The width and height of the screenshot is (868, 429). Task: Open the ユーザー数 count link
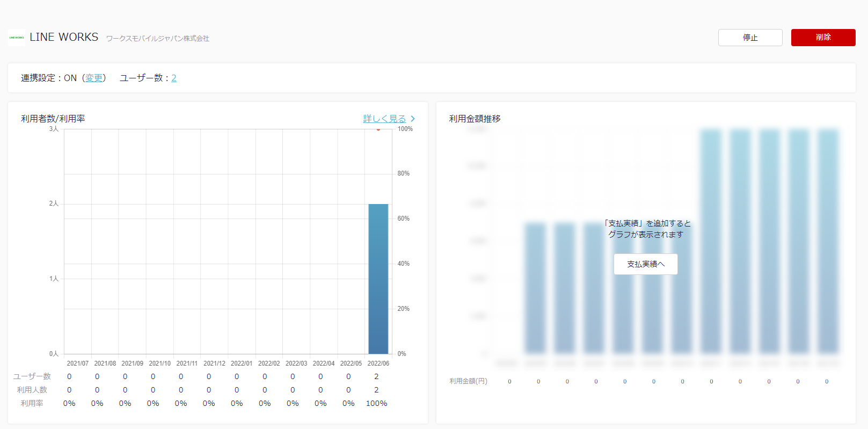[x=174, y=78]
